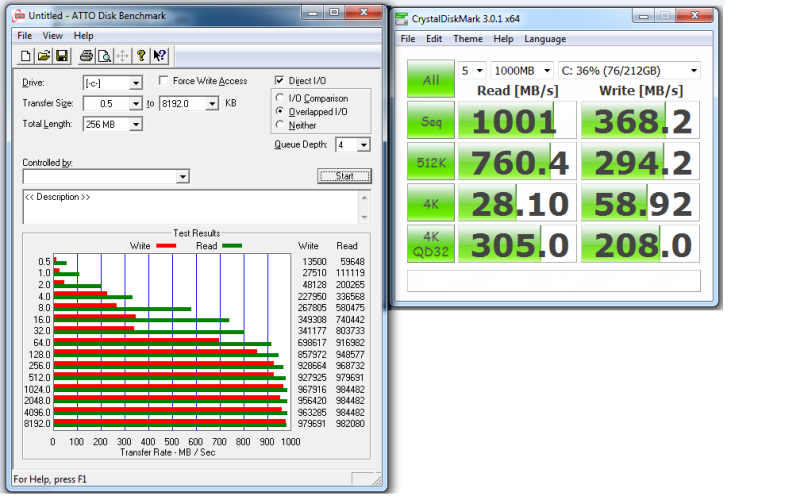This screenshot has height=500, width=800.
Task: Click the Save floppy icon in ATTO toolbar
Action: click(62, 56)
